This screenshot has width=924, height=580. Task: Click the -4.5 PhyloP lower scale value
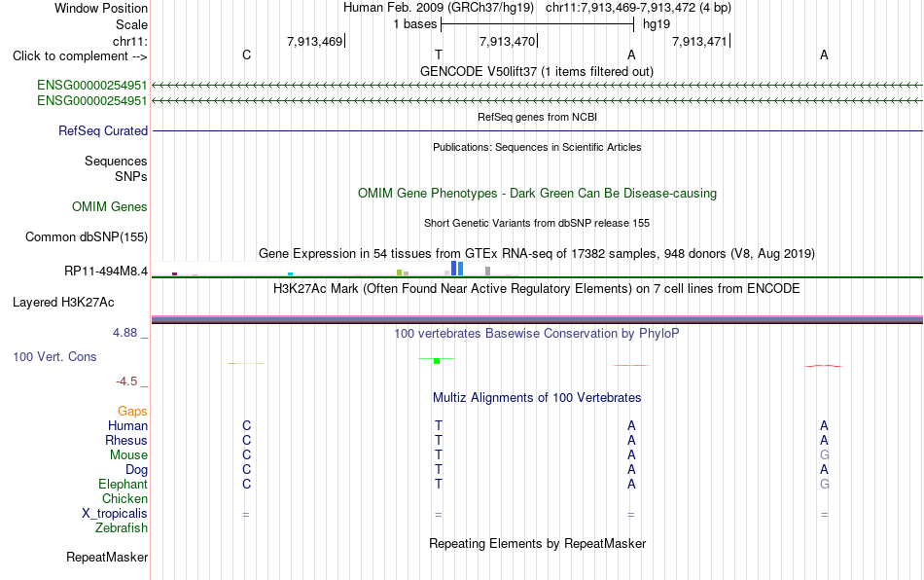tap(126, 381)
